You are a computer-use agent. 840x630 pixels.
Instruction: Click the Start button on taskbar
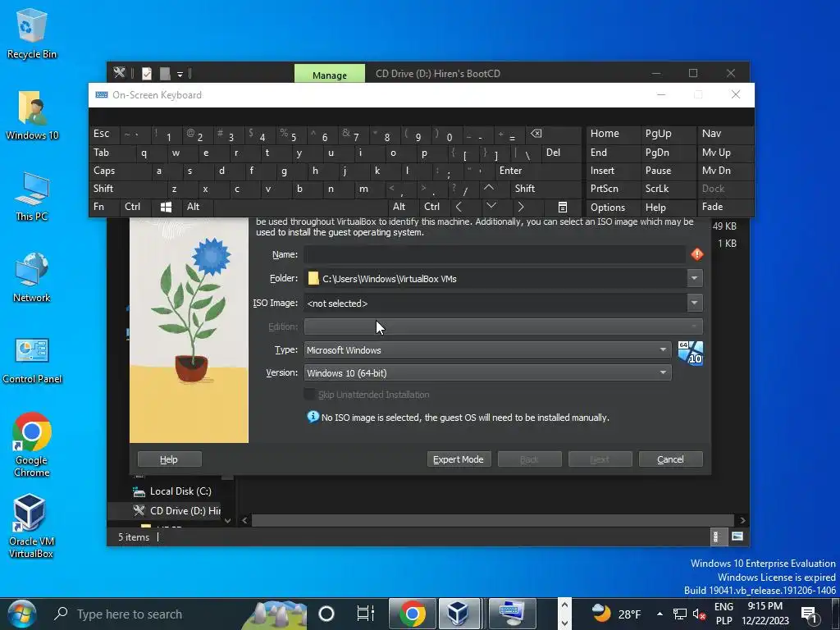coord(21,614)
